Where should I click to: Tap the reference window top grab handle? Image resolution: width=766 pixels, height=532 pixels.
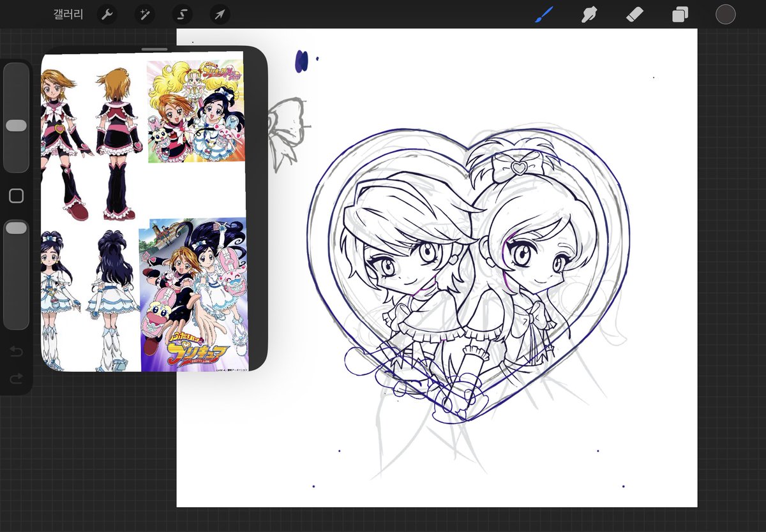(x=154, y=48)
